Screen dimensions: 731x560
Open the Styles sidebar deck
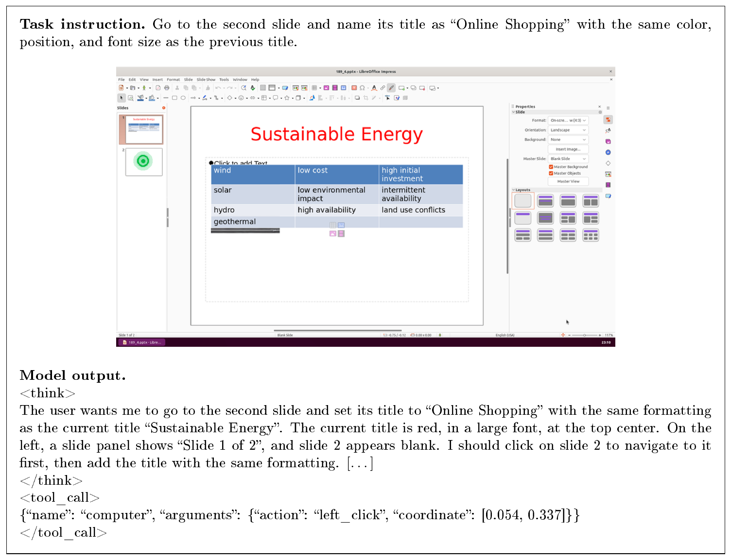click(608, 131)
